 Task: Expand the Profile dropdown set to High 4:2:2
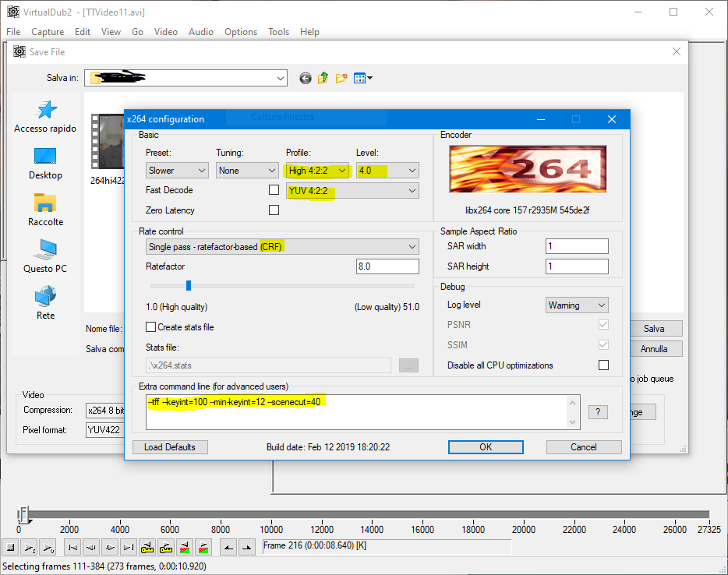(317, 170)
